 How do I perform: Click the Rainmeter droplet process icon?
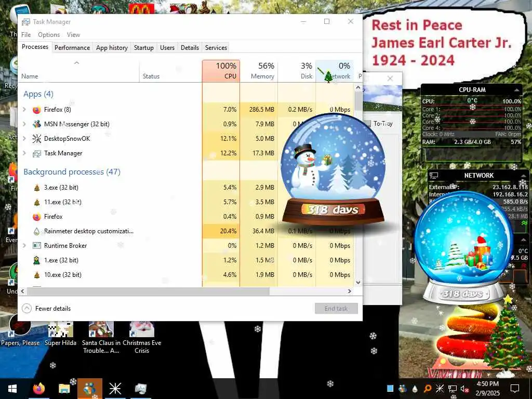37,231
